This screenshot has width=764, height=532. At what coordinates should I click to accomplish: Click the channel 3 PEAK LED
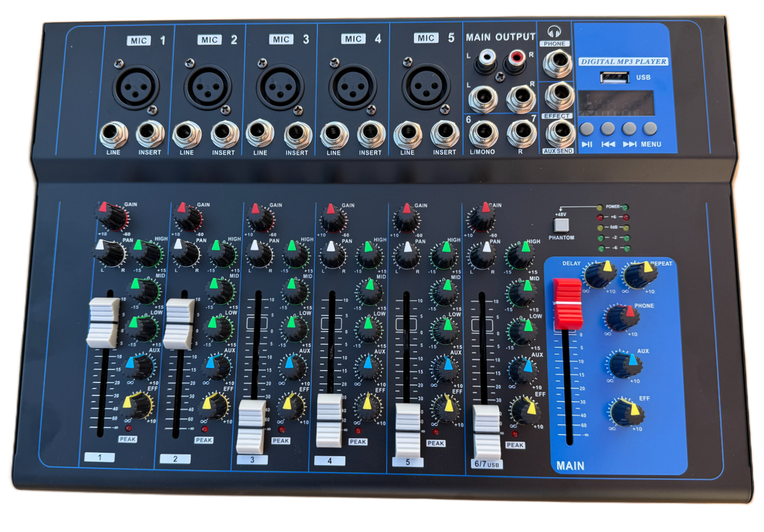[281, 430]
